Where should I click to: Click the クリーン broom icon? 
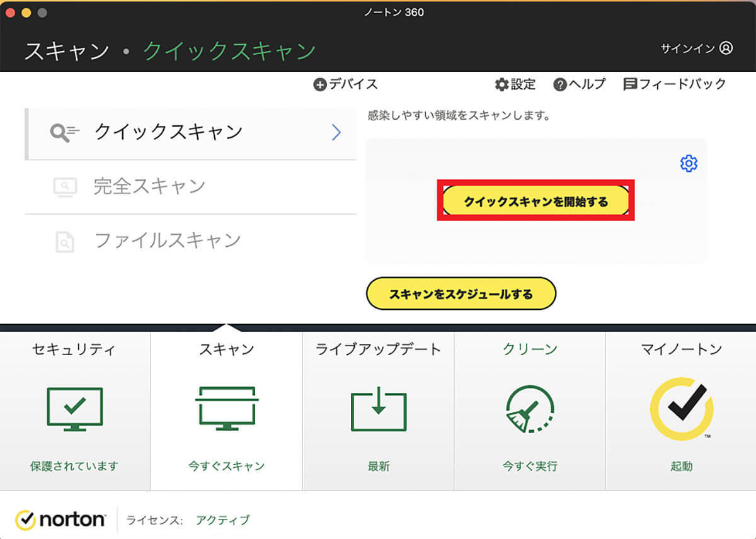point(530,409)
